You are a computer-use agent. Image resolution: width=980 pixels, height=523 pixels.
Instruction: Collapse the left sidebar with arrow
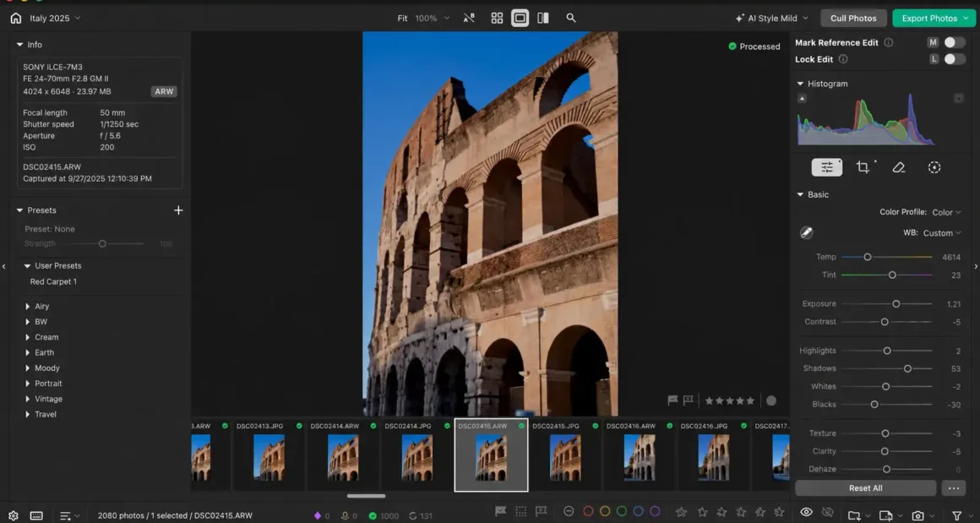coord(3,266)
